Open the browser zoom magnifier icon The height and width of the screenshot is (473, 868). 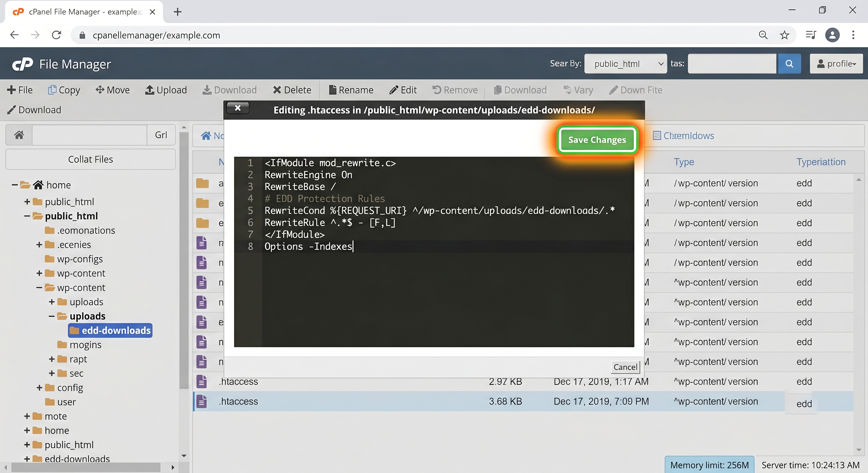pos(763,35)
